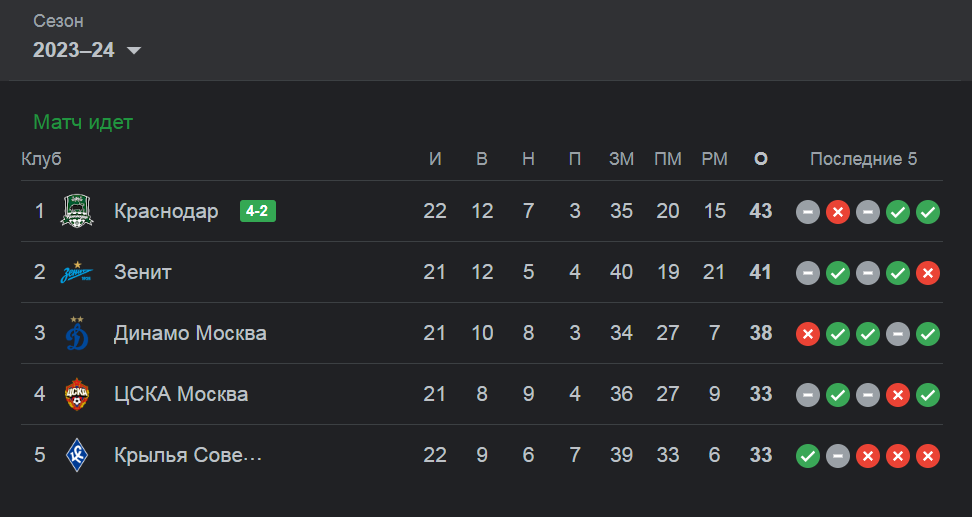Screen dimensions: 972x517
Task: Click the Последние 5 column header
Action: point(863,159)
